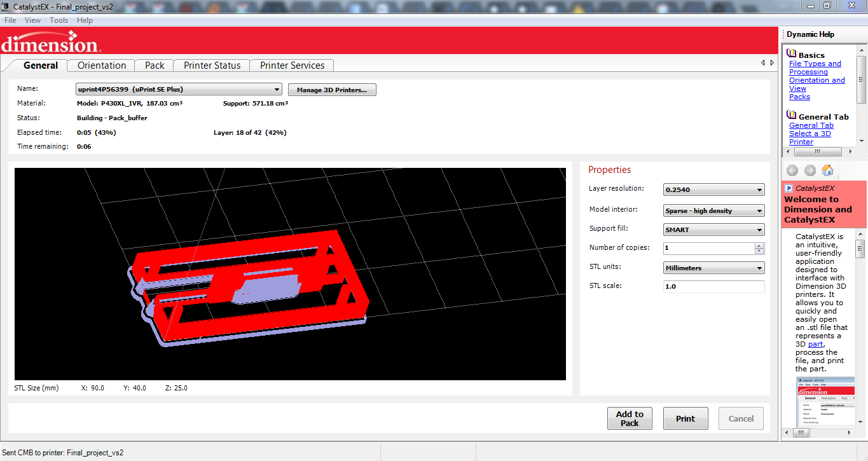Click the 'Model: P430XL_IVR, 187.03 cm³' text
Screen dimensions: 868x461
(x=130, y=103)
